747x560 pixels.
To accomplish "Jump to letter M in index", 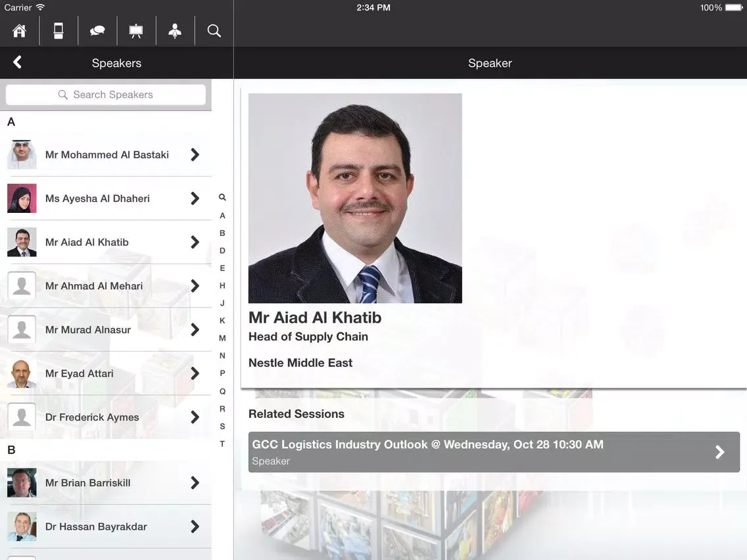I will [222, 338].
